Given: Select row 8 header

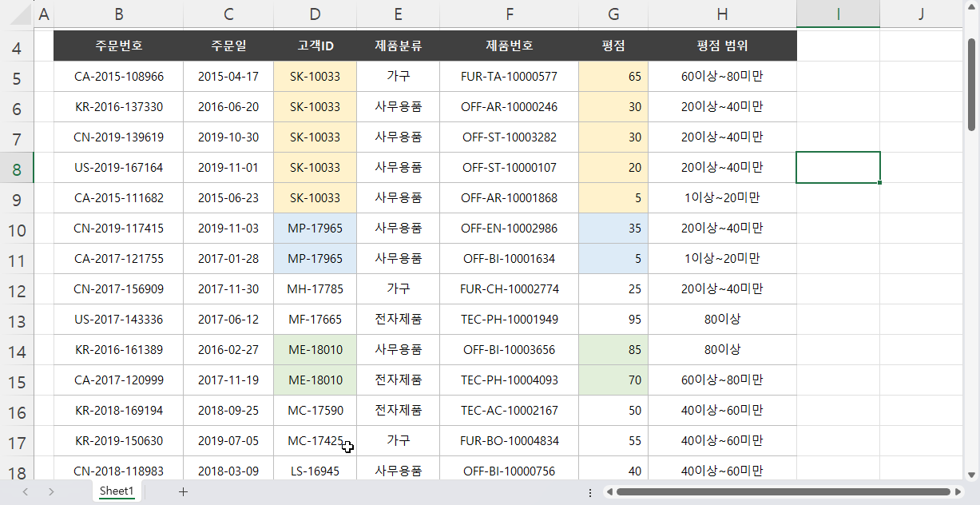Looking at the screenshot, I should (x=17, y=169).
